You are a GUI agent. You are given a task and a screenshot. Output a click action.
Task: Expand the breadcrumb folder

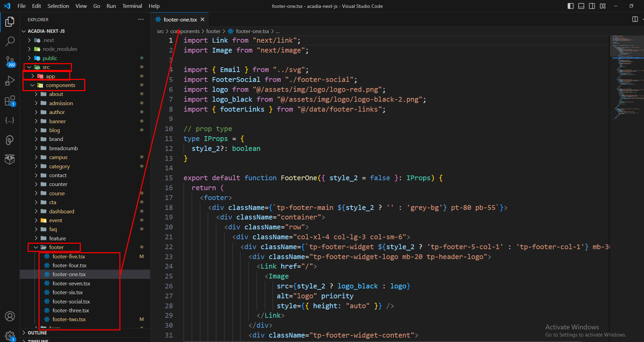click(x=36, y=148)
